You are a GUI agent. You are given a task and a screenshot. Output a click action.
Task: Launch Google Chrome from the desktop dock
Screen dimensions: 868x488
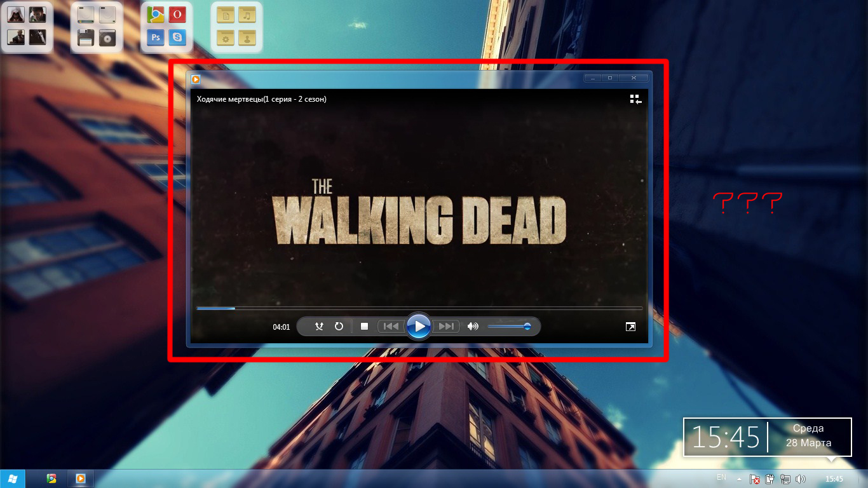[156, 15]
